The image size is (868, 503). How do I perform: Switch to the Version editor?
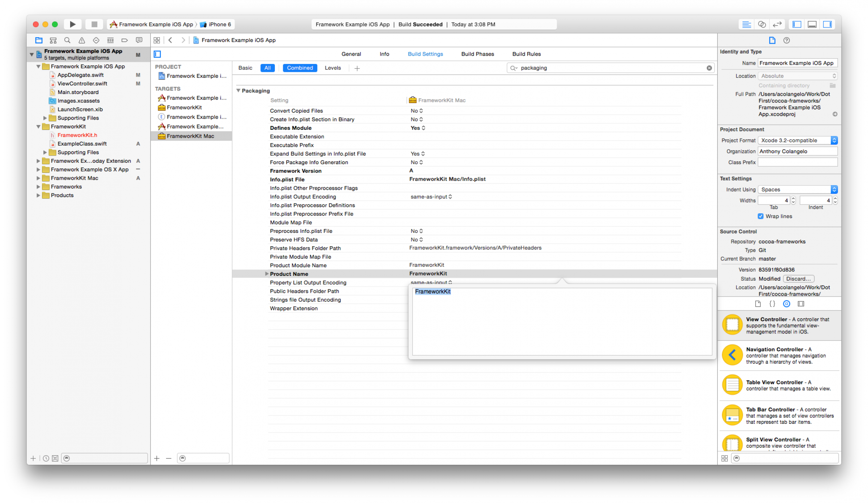pos(777,24)
